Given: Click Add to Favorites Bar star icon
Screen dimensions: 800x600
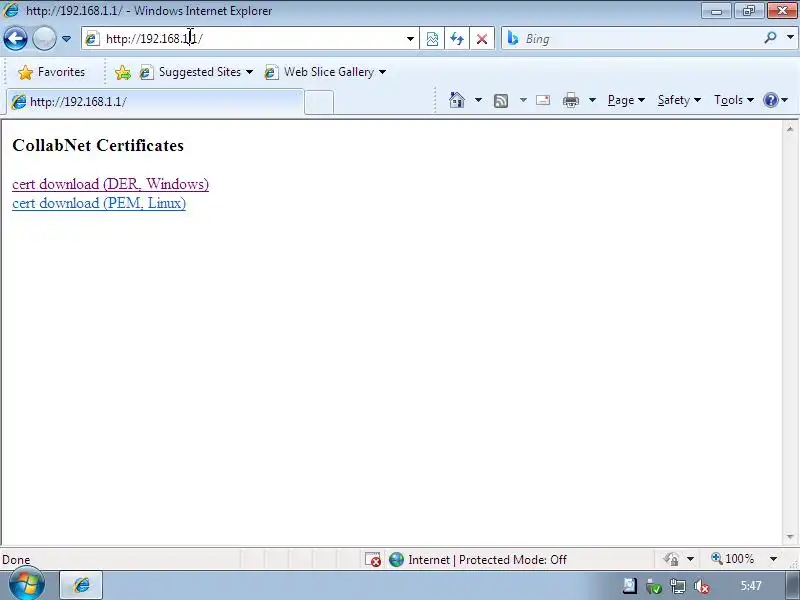Looking at the screenshot, I should pyautogui.click(x=122, y=73).
